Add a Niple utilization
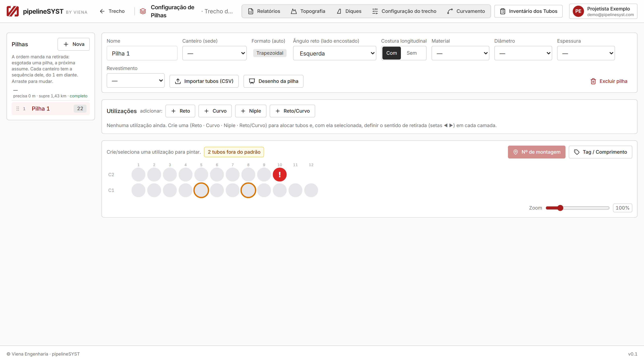644x362 pixels. pos(251,111)
